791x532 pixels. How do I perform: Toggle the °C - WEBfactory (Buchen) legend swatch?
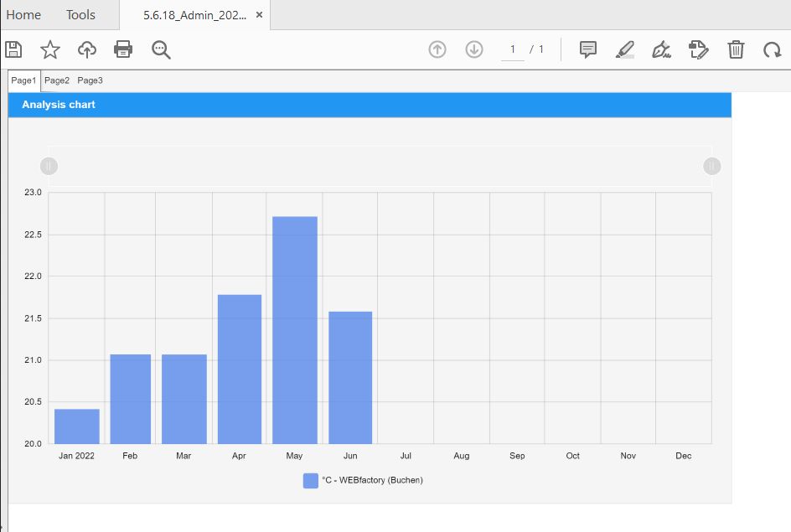point(311,480)
